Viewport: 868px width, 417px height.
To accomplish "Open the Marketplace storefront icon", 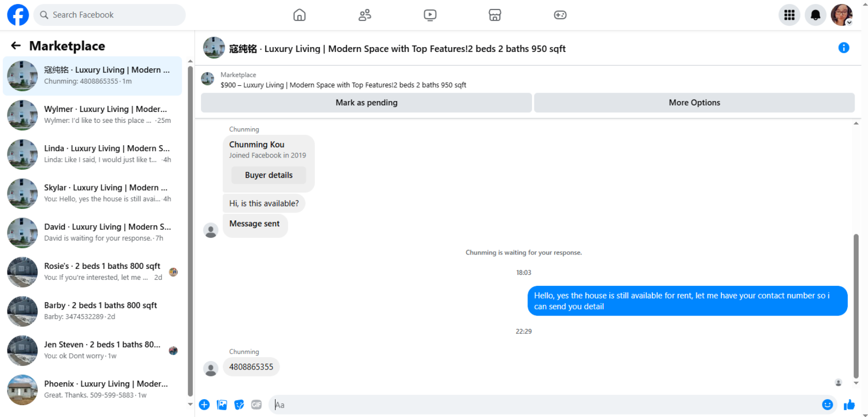I will tap(495, 15).
